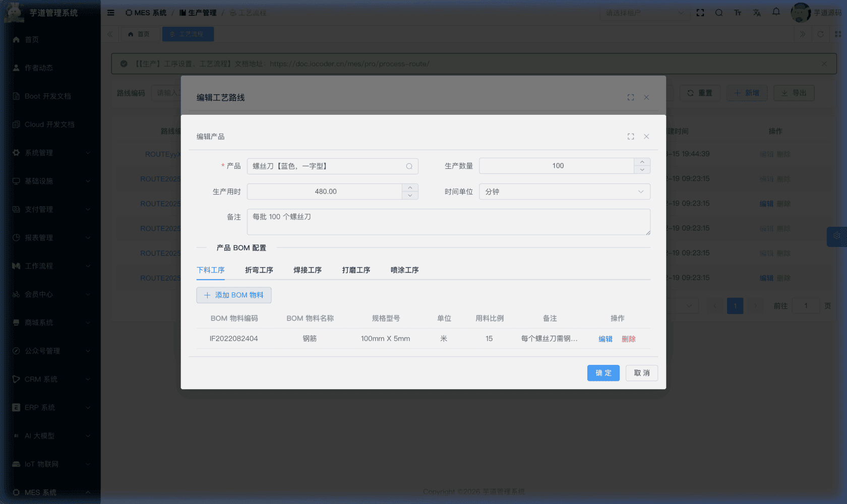The image size is (847, 504).
Task: Decrease 生产用时 with down arrow
Action: coord(410,196)
